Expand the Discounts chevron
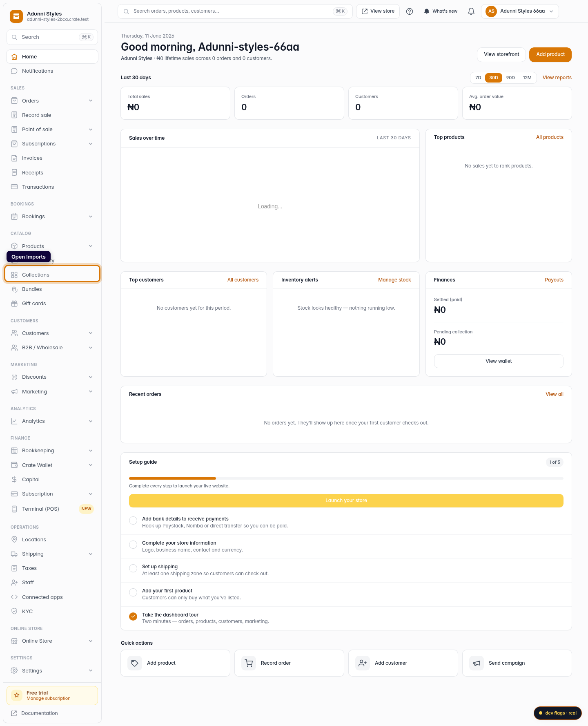The height and width of the screenshot is (726, 588). [91, 377]
